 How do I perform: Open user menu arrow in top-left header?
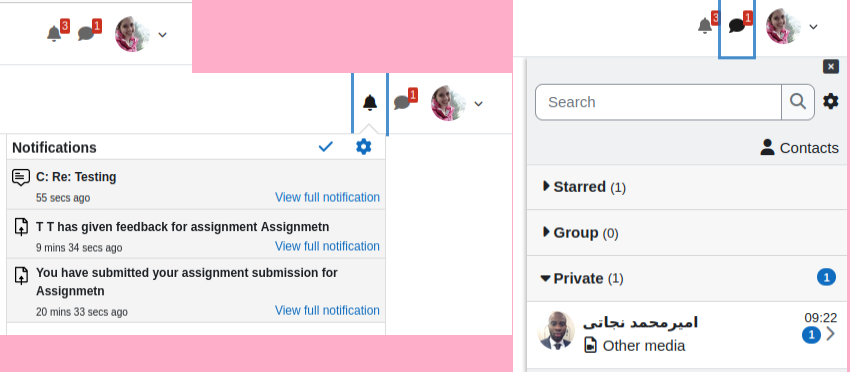pyautogui.click(x=163, y=35)
